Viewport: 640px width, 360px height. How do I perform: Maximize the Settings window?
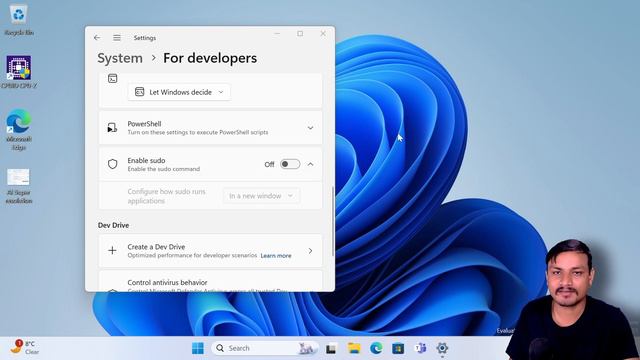(300, 33)
